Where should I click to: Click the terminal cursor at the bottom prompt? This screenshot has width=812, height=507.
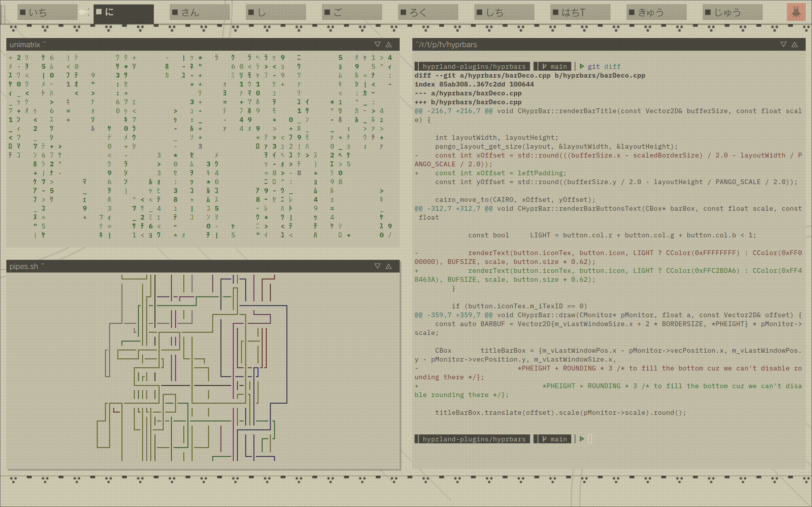[x=590, y=439]
